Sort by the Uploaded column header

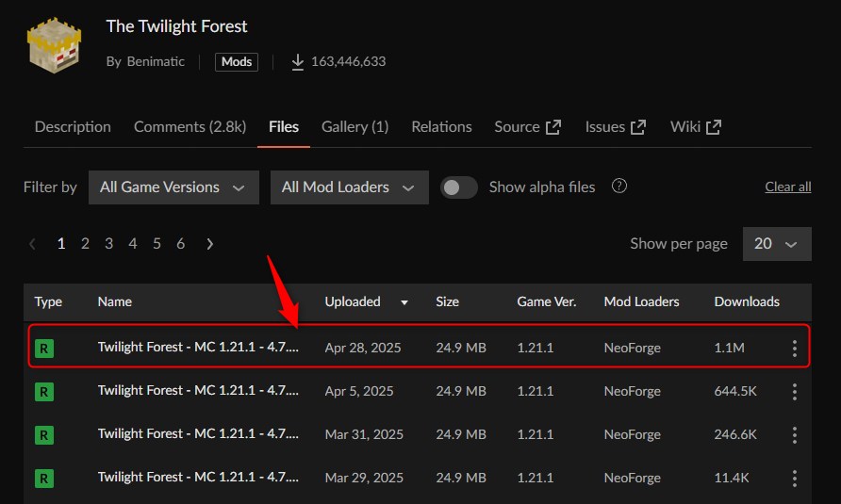click(353, 301)
